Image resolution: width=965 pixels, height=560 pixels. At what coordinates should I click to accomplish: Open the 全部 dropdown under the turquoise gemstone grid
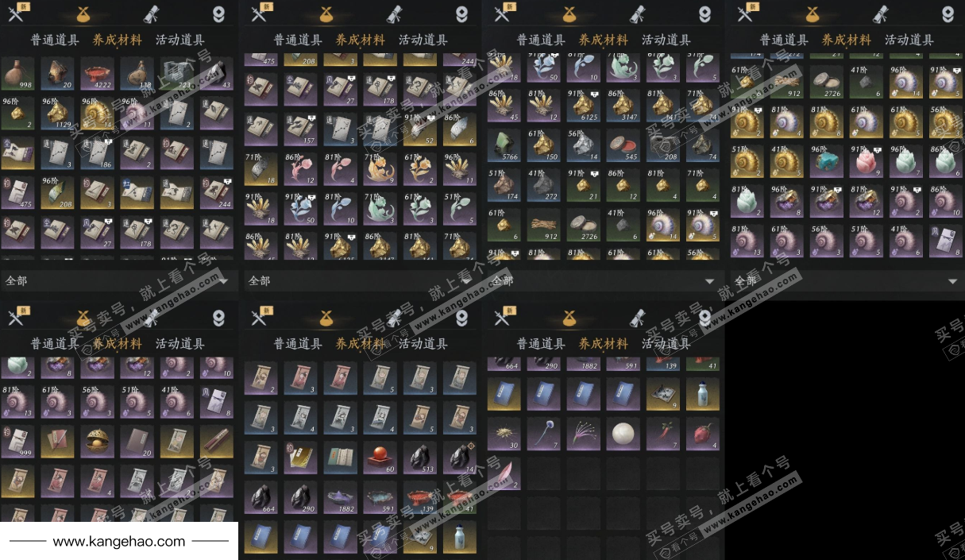click(847, 281)
